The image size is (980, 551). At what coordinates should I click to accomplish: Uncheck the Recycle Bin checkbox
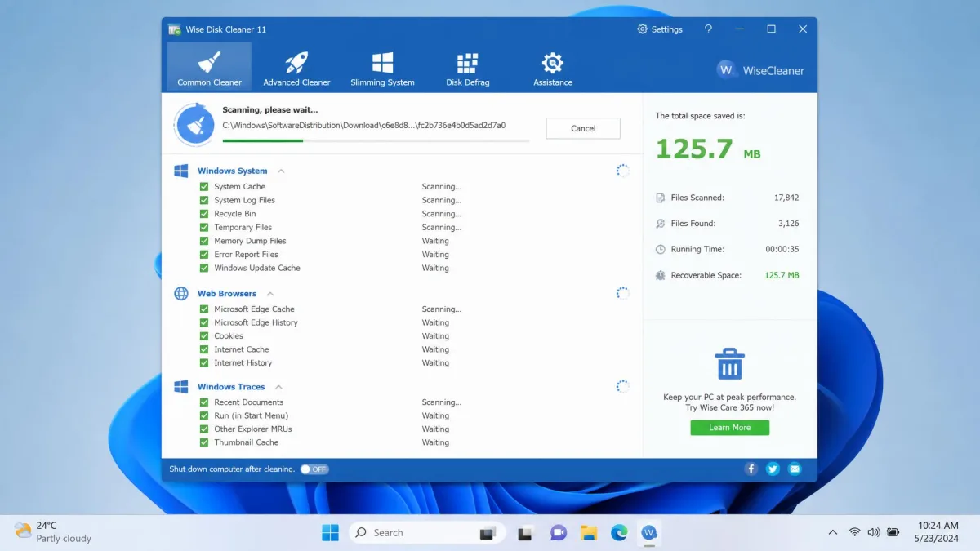[204, 214]
